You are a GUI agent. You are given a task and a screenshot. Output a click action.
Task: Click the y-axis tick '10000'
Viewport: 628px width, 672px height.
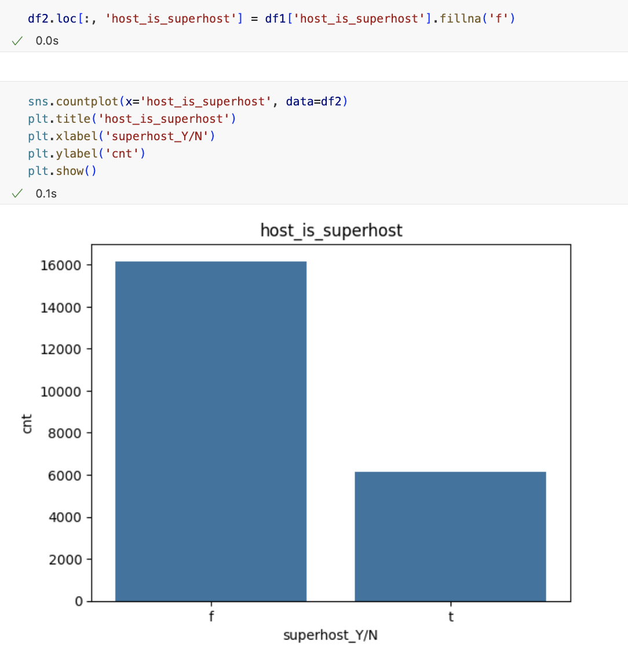61,392
